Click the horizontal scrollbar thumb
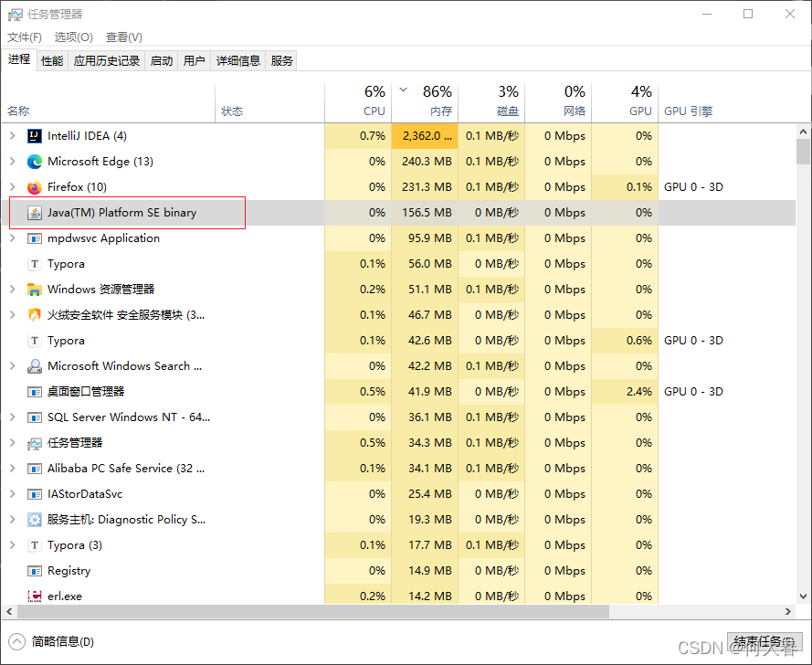The height and width of the screenshot is (665, 812). click(313, 612)
